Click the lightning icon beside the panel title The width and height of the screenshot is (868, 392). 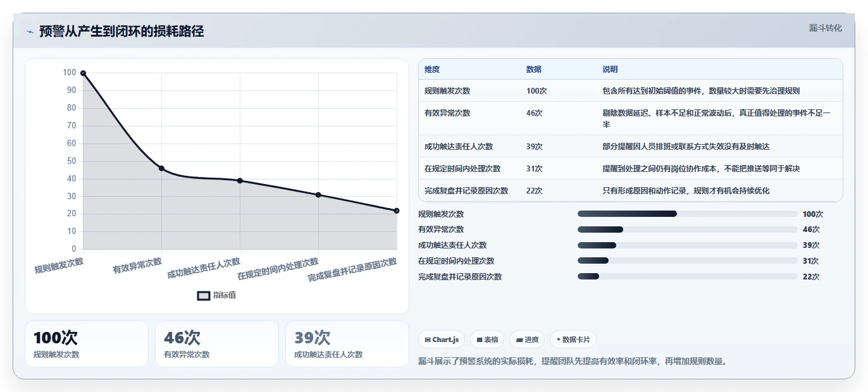(x=30, y=32)
